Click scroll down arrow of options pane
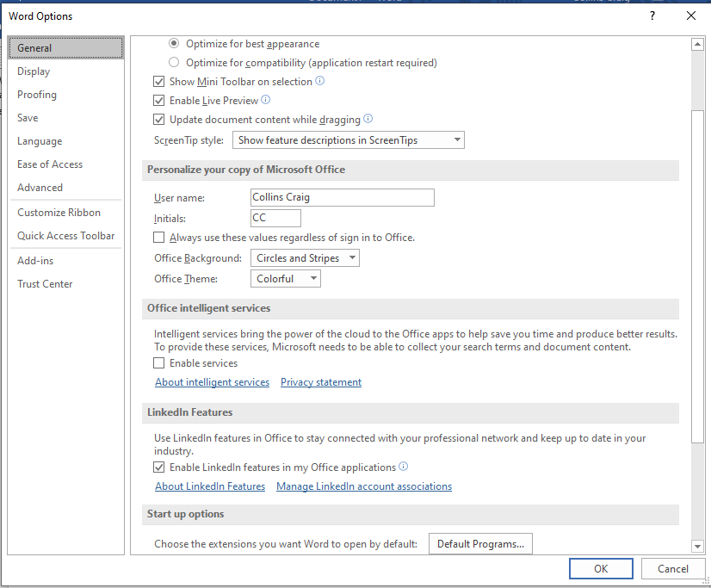This screenshot has width=711, height=588. 697,547
